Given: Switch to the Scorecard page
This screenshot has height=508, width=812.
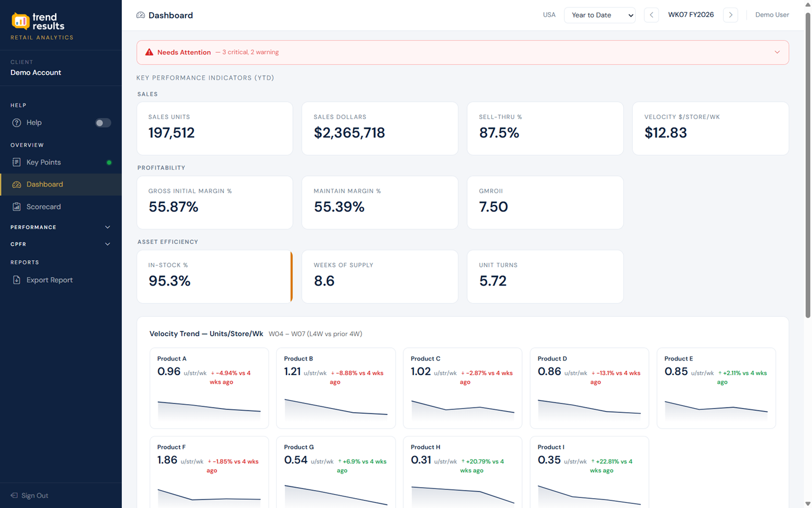Looking at the screenshot, I should click(44, 207).
